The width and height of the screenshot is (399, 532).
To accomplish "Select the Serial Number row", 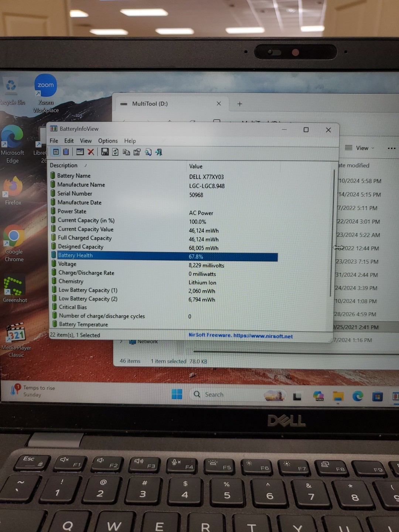I will (x=164, y=194).
